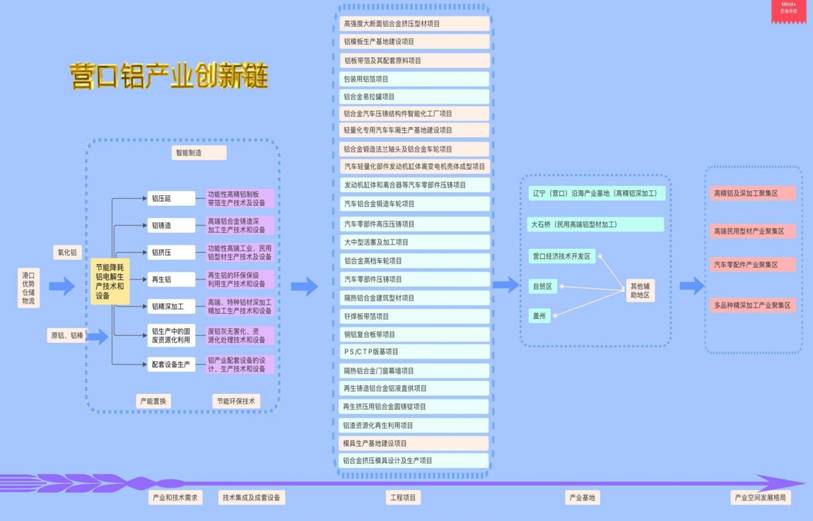Click the 包装用铝箔项目 item
This screenshot has width=813, height=521.
415,78
